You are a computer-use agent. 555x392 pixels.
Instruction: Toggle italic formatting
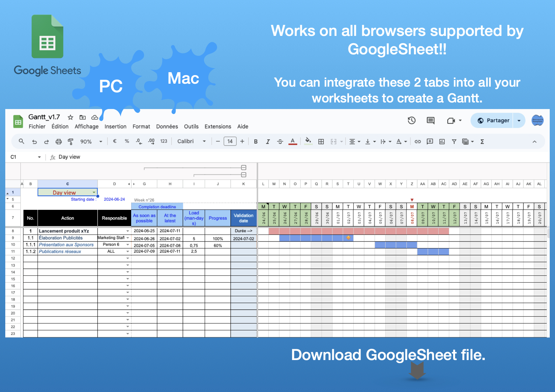click(268, 141)
